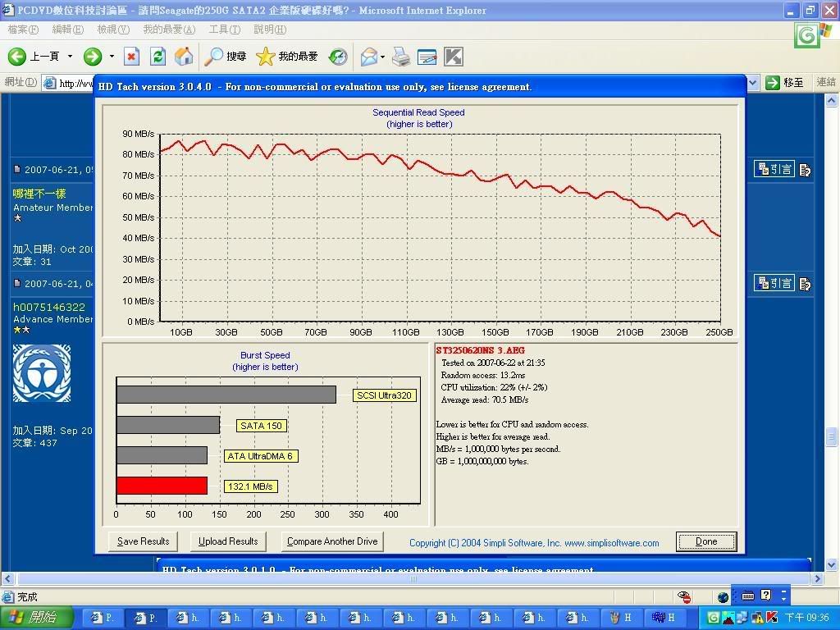The height and width of the screenshot is (630, 840).
Task: Click the 移至 Go button
Action: point(784,83)
